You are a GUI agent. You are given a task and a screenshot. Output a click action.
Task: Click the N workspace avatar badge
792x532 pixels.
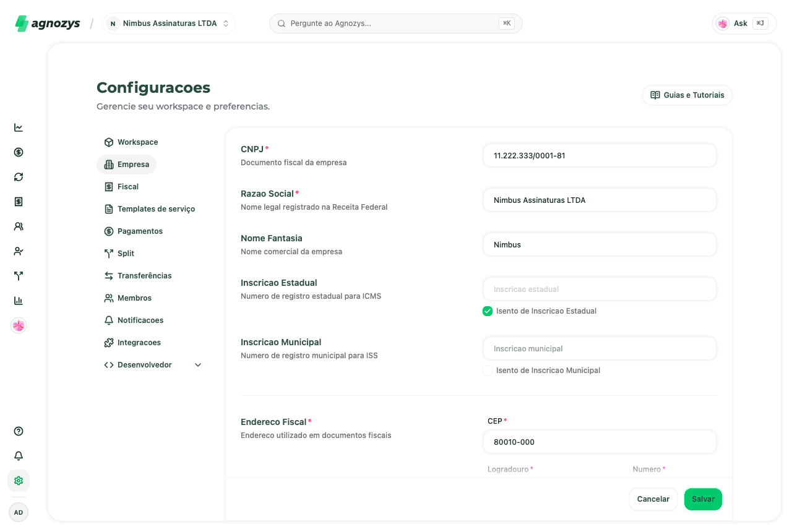pyautogui.click(x=113, y=24)
